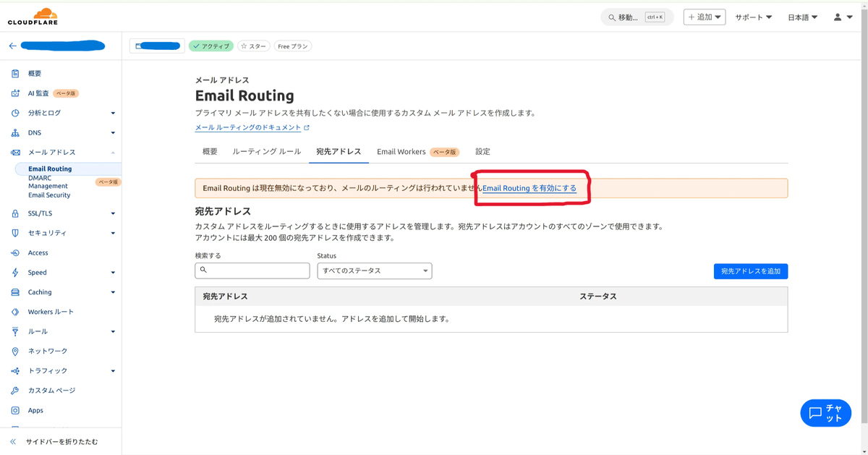The image size is (868, 455).
Task: Collapse sidebar using サイドバーを折りたたむ
Action: pos(54,441)
